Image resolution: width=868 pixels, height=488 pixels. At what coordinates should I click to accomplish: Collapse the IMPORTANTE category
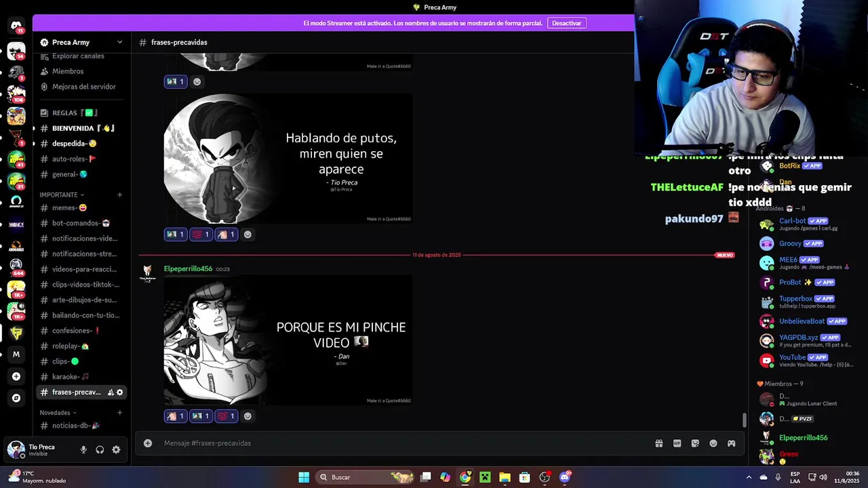[62, 195]
